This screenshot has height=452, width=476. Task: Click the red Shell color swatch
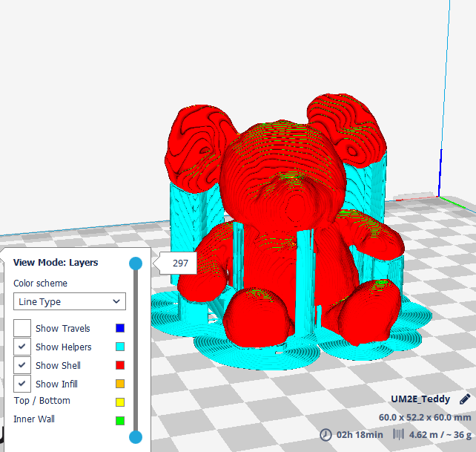coord(120,365)
